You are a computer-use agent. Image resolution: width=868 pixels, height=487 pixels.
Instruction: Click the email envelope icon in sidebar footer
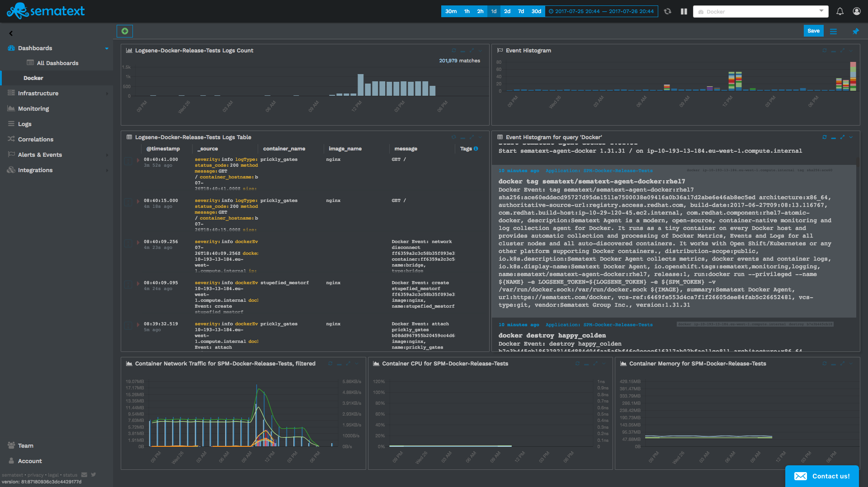(x=84, y=474)
